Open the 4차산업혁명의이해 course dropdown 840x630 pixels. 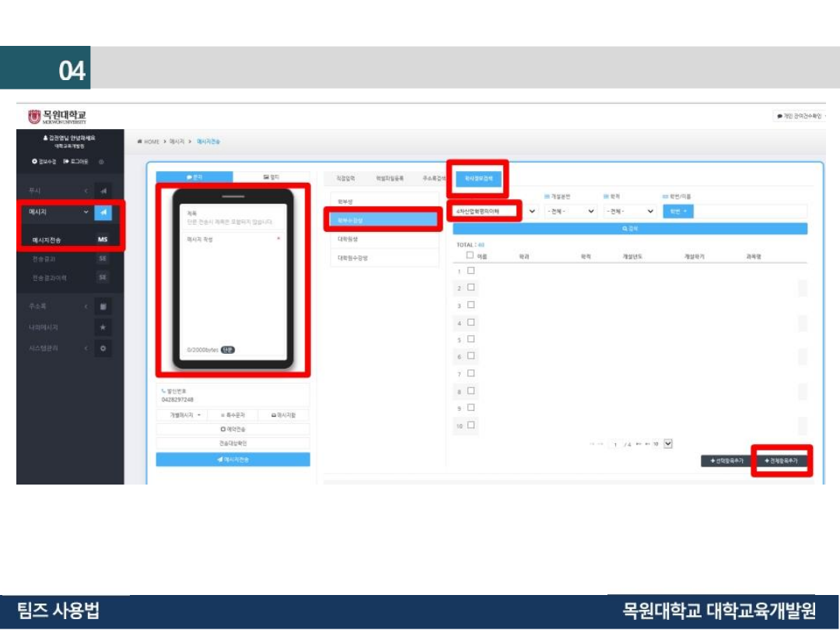495,211
